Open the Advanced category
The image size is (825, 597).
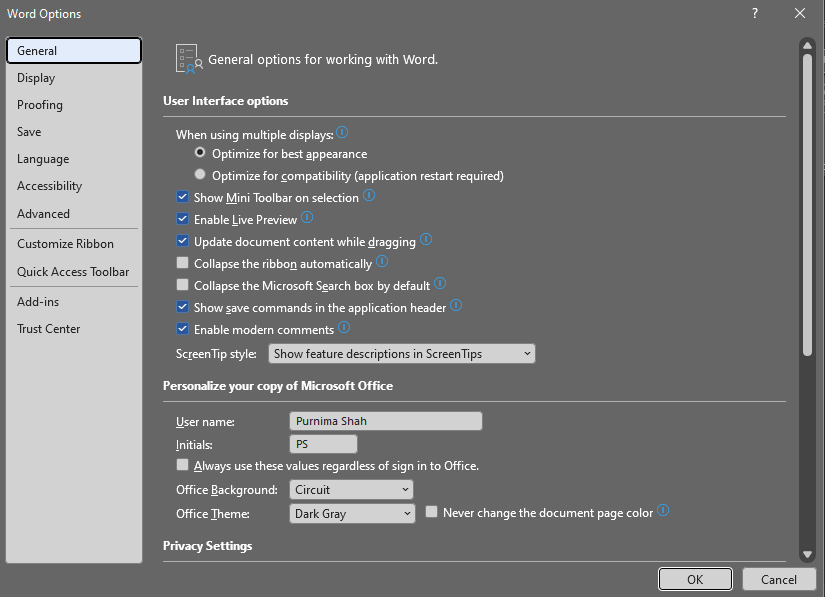74,214
